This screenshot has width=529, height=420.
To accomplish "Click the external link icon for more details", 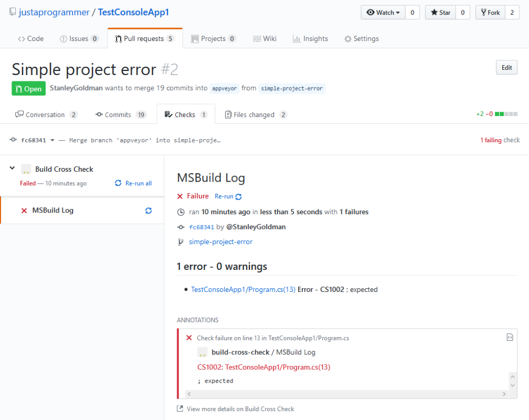I will click(180, 409).
